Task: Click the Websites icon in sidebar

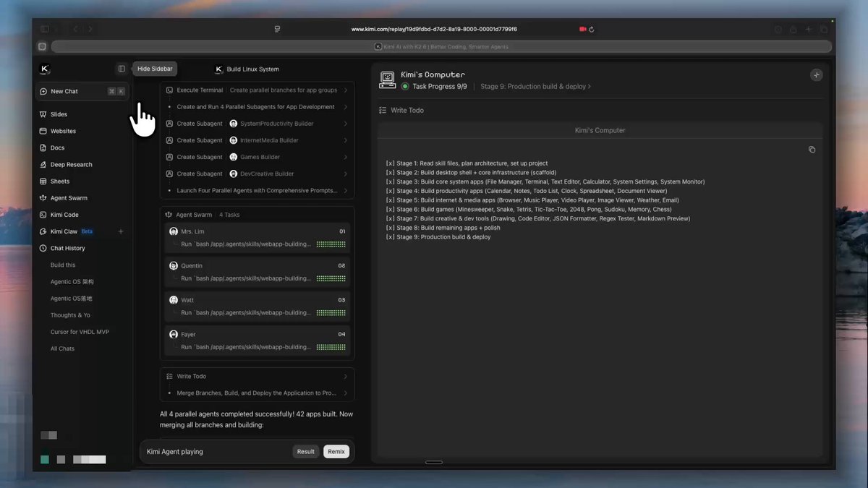Action: coord(43,131)
